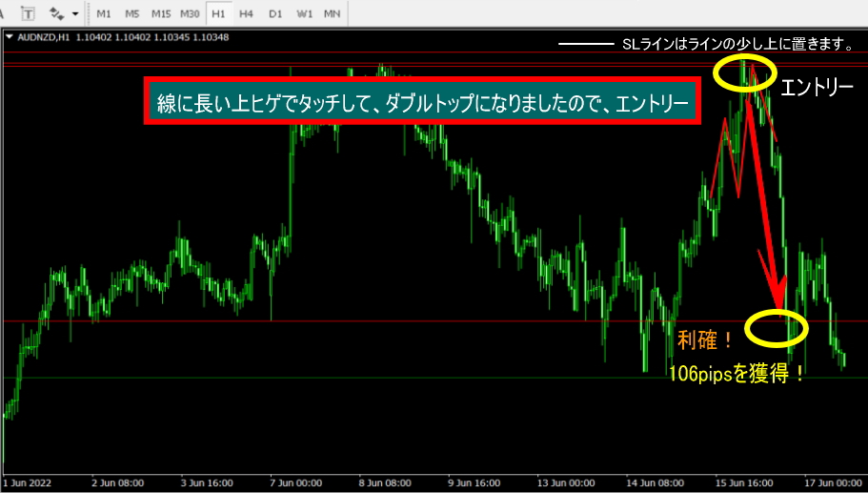The image size is (868, 493).
Task: Switch chart to W1 weekly timeframe
Action: click(305, 13)
